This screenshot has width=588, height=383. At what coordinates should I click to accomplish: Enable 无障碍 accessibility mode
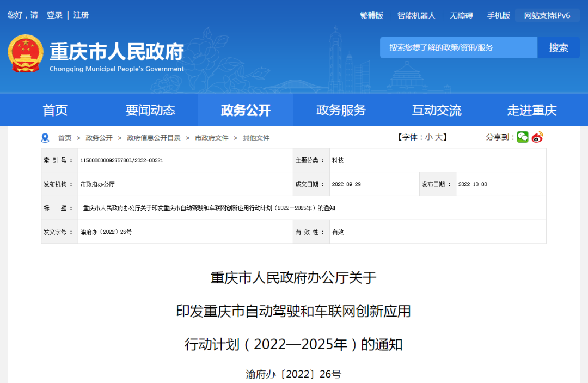click(461, 16)
